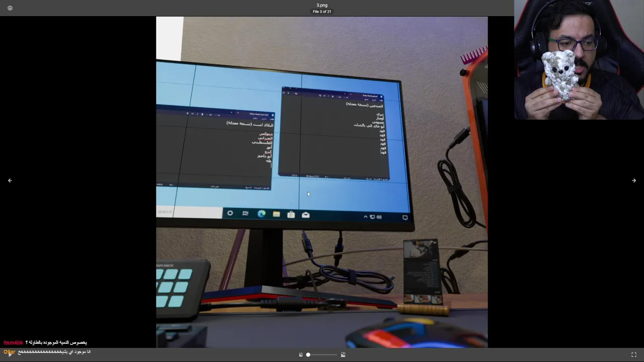Click the file name 3.png in the header
The width and height of the screenshot is (644, 362).
(x=322, y=5)
